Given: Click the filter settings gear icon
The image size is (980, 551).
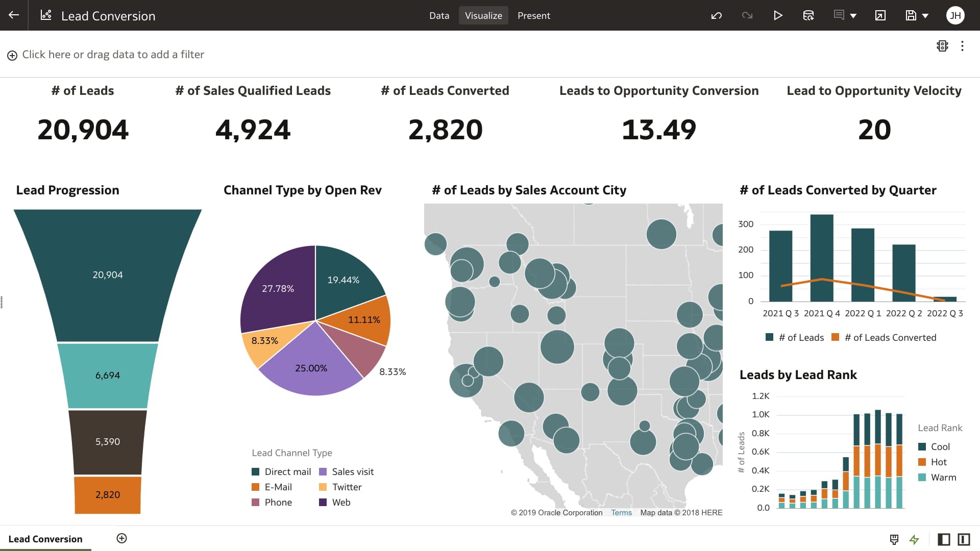Looking at the screenshot, I should (x=942, y=46).
